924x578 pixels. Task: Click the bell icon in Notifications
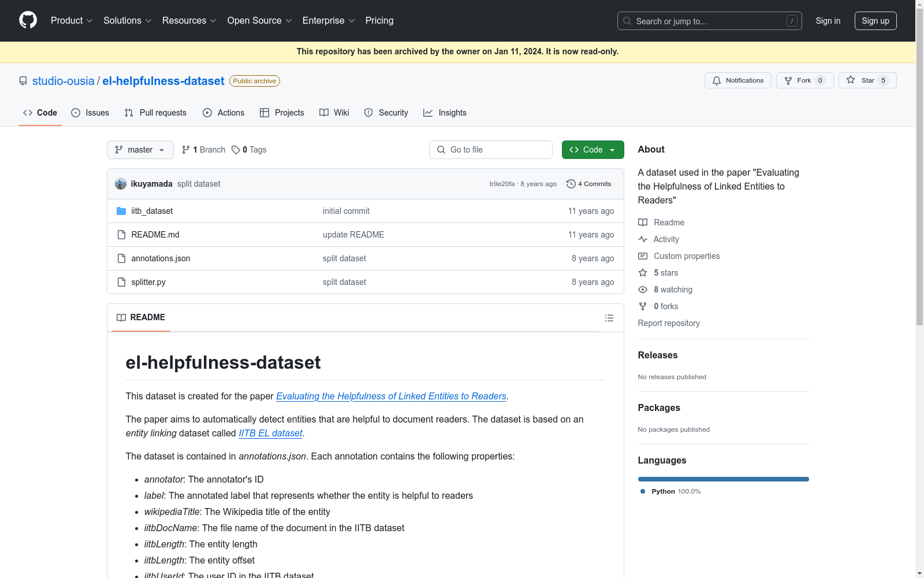pyautogui.click(x=717, y=80)
